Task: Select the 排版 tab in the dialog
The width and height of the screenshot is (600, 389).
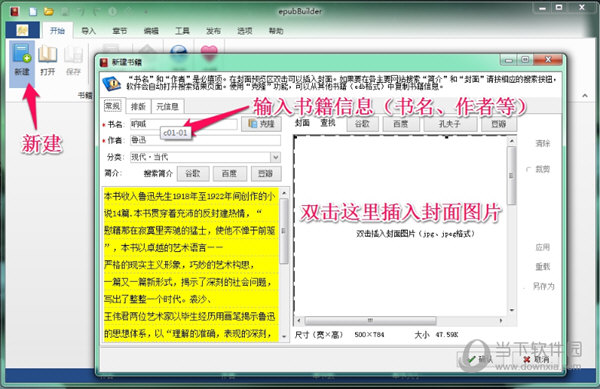Action: [138, 106]
